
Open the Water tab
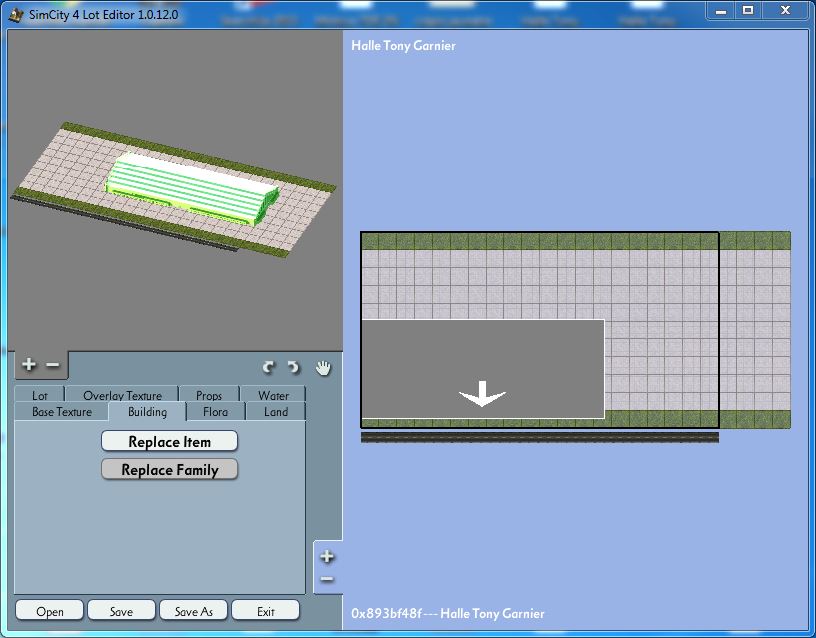click(273, 396)
